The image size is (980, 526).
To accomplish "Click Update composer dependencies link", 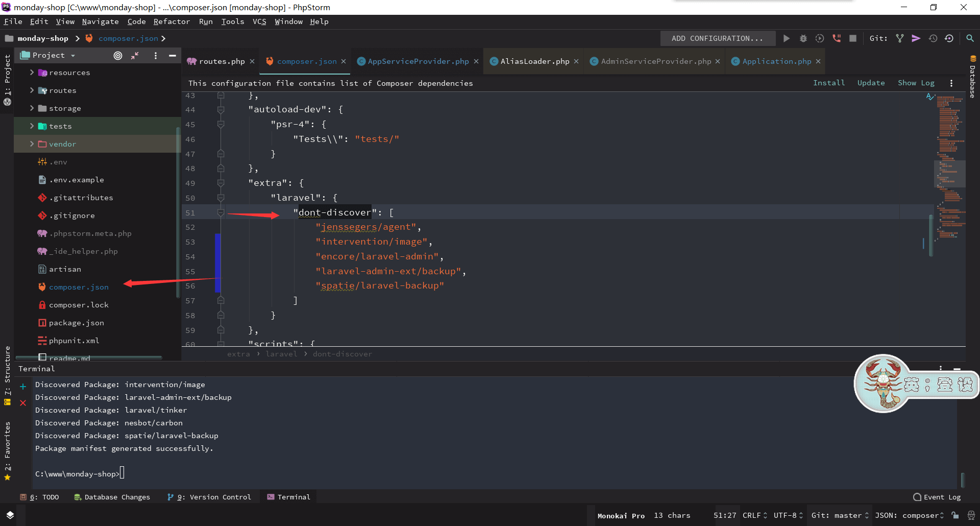I will (871, 83).
